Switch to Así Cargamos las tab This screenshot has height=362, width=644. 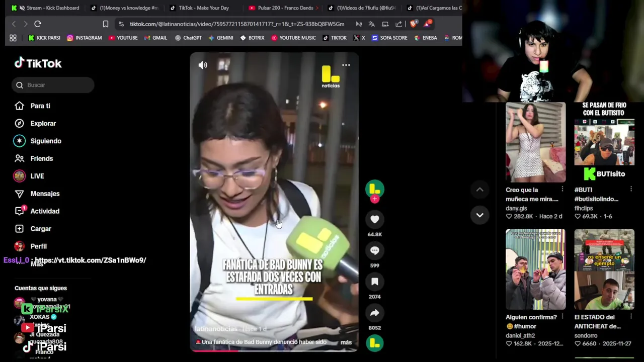tap(434, 8)
